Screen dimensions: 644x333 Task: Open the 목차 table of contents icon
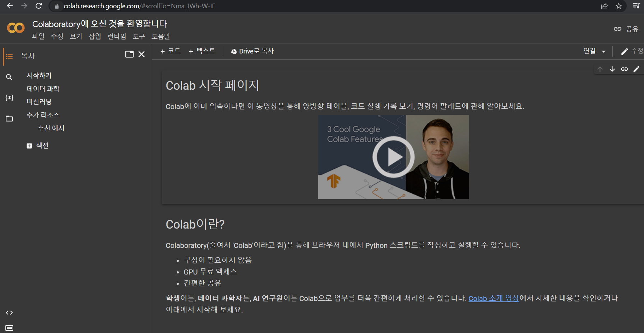coord(9,56)
